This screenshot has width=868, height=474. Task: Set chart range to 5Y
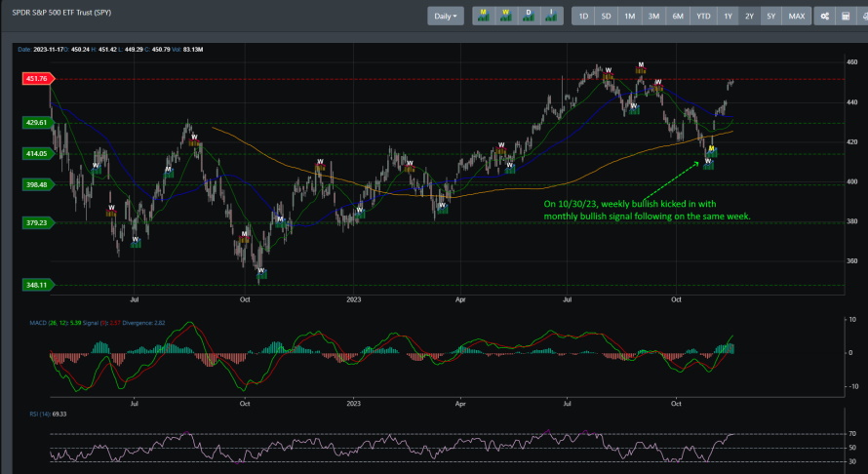point(771,16)
